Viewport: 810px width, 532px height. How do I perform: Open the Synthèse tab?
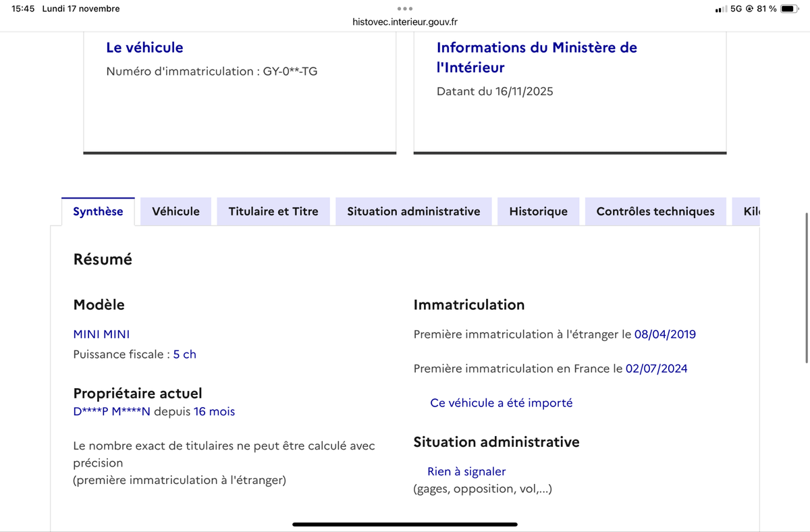tap(98, 211)
